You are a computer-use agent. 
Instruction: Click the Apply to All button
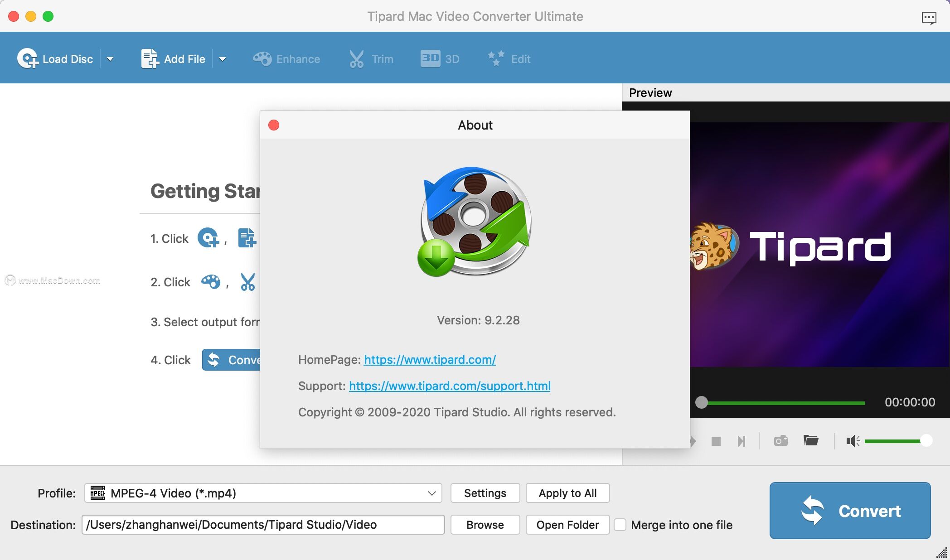click(x=567, y=492)
